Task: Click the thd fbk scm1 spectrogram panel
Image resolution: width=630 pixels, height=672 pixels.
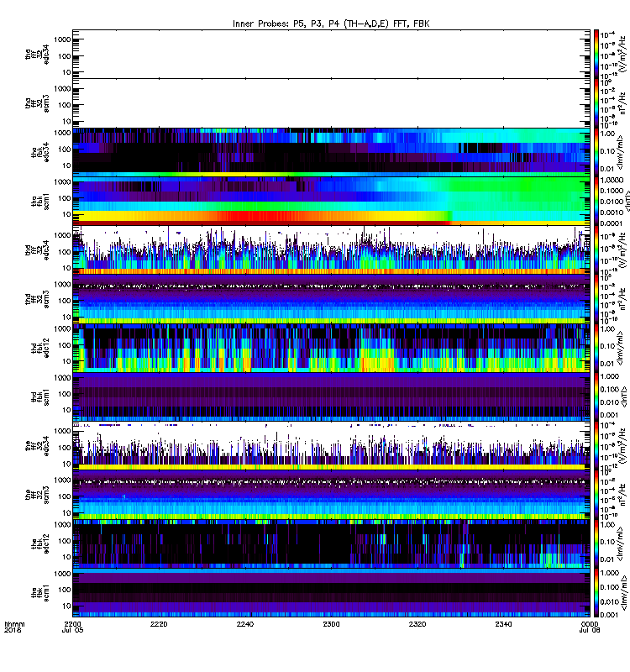Action: 331,397
